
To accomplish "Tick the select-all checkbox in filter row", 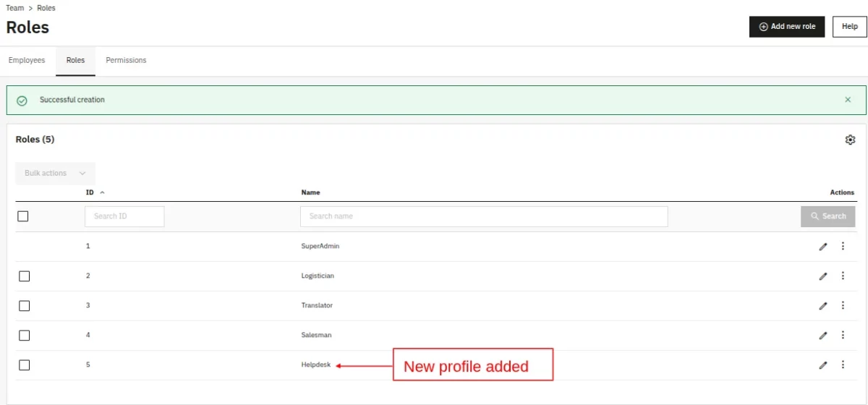I will (23, 216).
